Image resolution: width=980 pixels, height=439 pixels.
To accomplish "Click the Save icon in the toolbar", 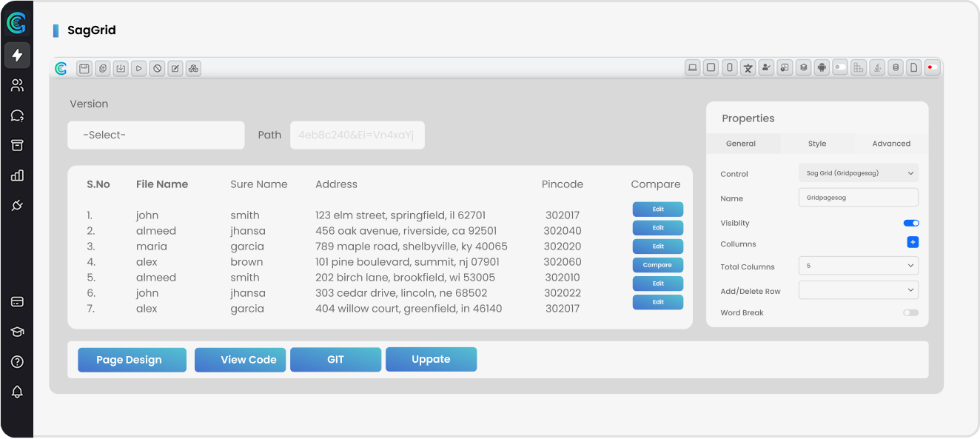I will pyautogui.click(x=84, y=68).
